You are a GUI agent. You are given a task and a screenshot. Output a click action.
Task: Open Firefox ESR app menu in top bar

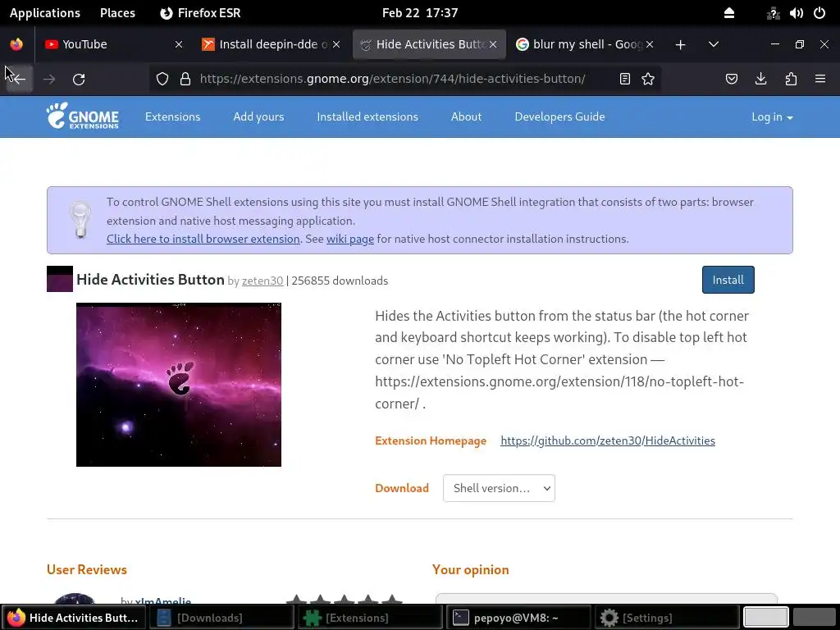[200, 13]
